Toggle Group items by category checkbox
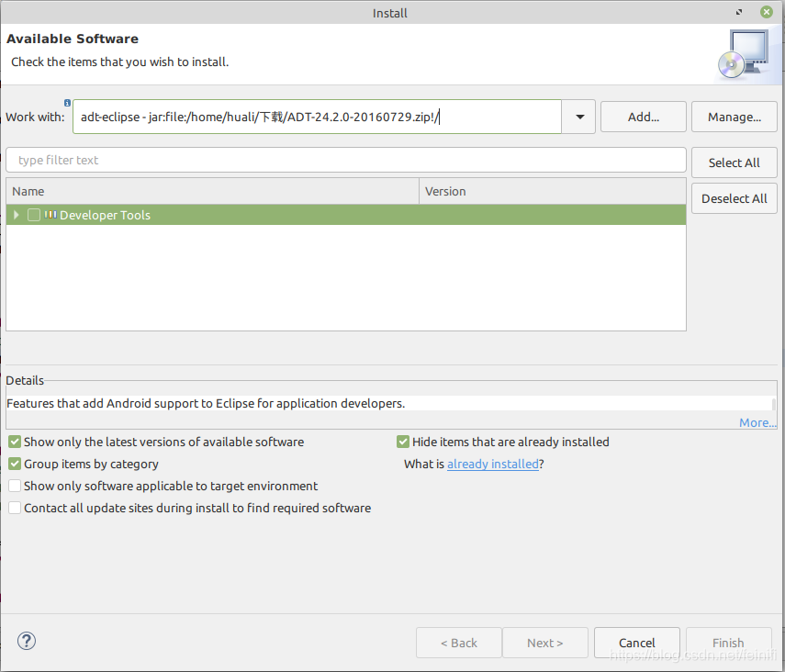Viewport: 785px width, 672px height. [x=15, y=464]
